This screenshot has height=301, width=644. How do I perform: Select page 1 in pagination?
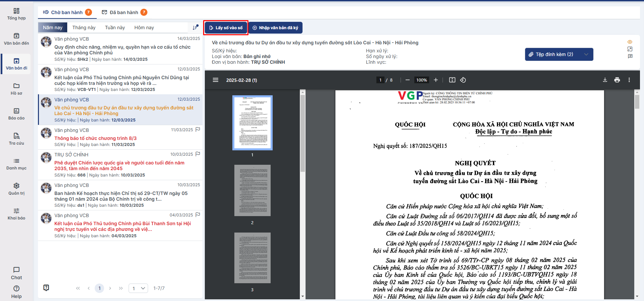(99, 288)
